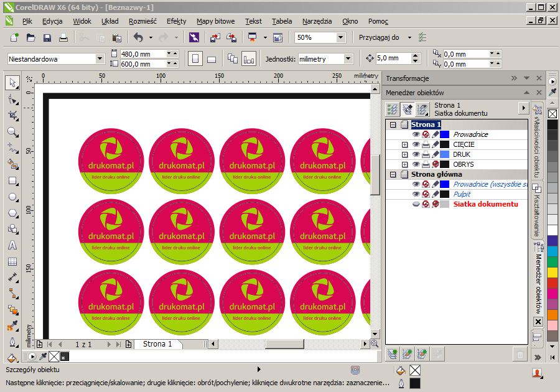
Task: Print the document
Action: (x=63, y=37)
